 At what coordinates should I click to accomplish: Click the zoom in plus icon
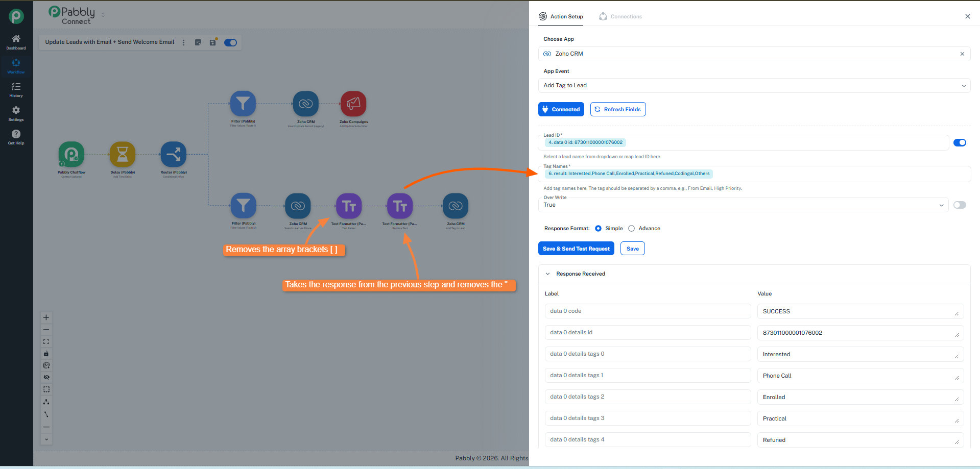pyautogui.click(x=46, y=317)
